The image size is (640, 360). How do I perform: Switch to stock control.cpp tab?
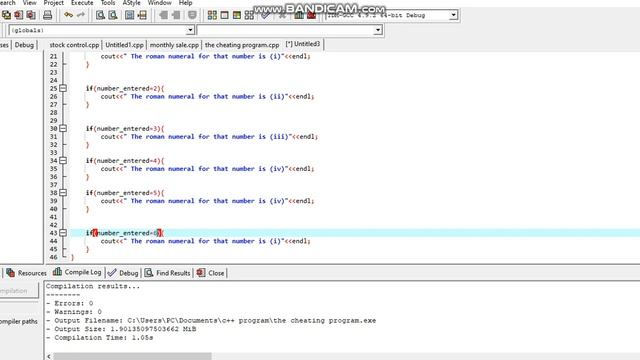point(74,45)
